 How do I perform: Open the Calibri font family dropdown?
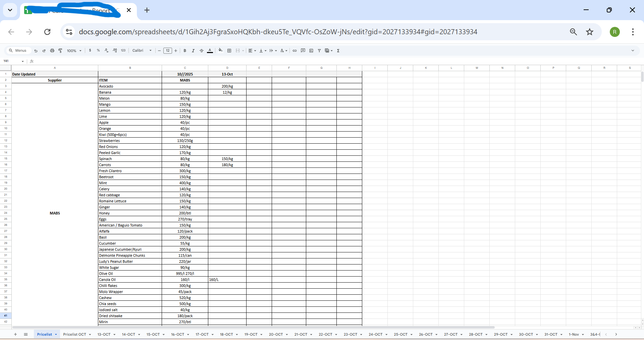tap(142, 51)
